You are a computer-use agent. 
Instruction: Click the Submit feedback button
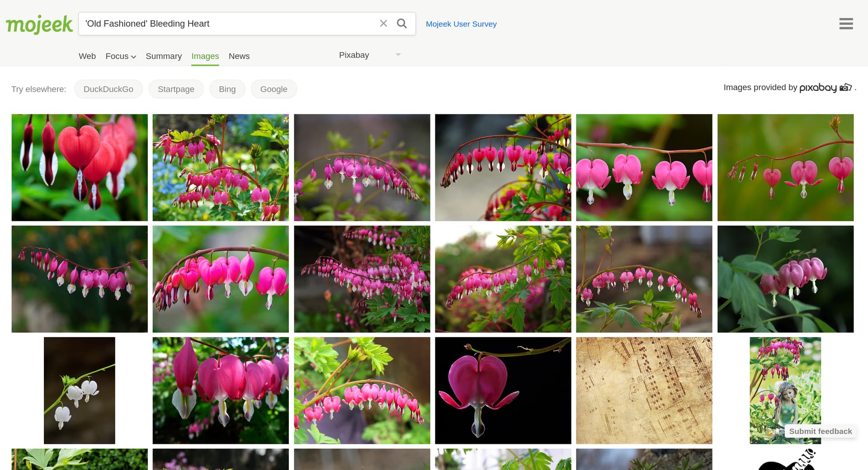click(821, 432)
